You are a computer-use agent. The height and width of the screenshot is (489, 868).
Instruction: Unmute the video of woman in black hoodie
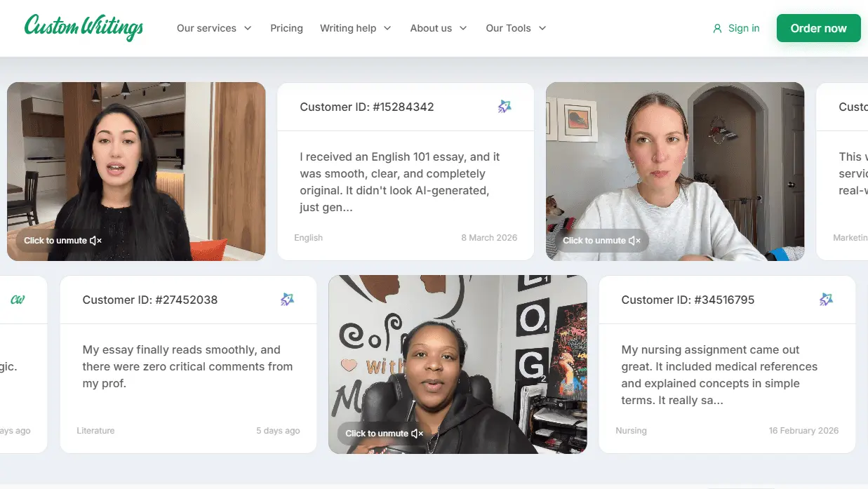point(384,434)
